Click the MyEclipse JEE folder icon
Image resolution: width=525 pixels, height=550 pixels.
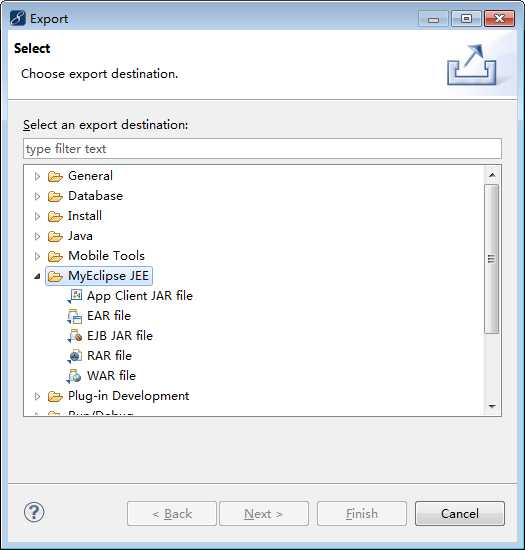pyautogui.click(x=55, y=276)
